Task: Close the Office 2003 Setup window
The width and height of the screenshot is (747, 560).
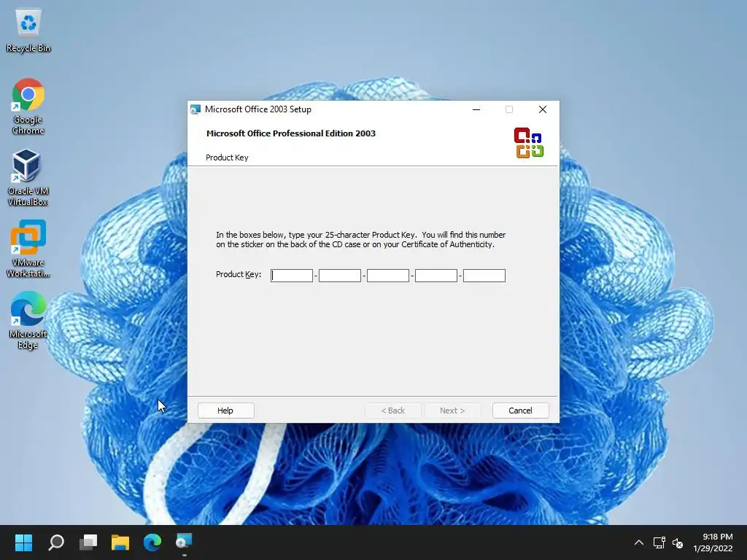Action: [x=543, y=109]
